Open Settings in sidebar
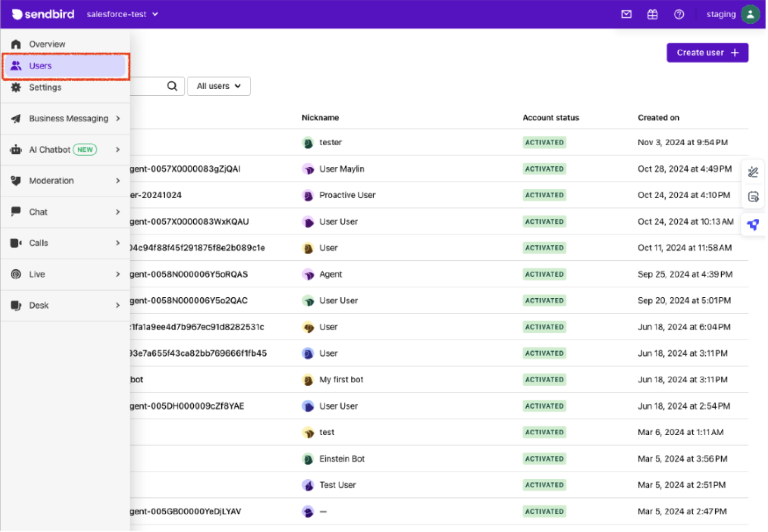The width and height of the screenshot is (768, 532). (x=65, y=88)
